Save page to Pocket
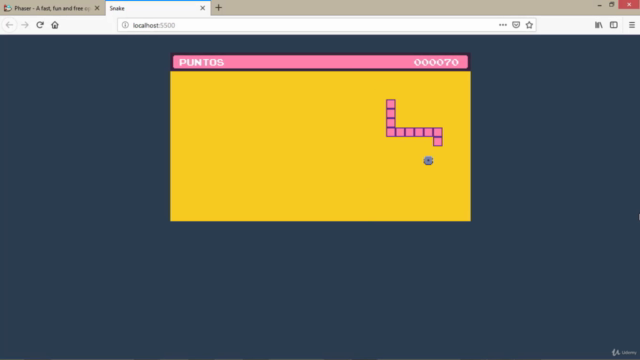640x360 pixels. pos(516,25)
